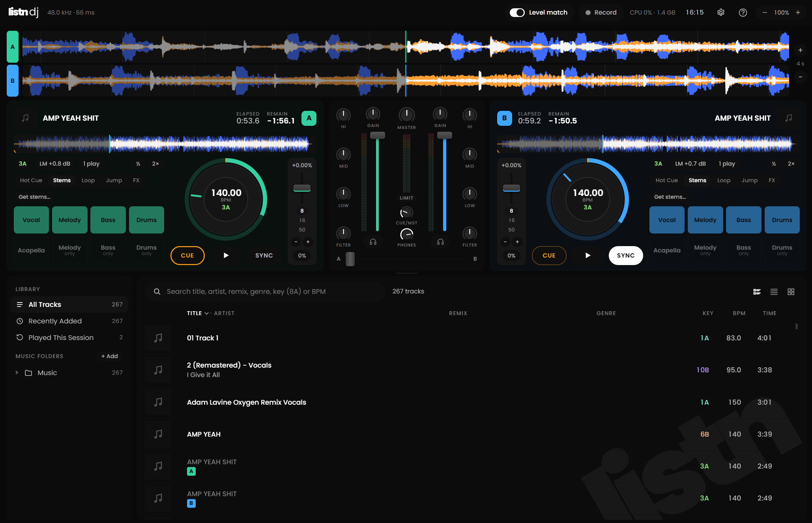Switch to detailed list view icon

click(x=757, y=292)
